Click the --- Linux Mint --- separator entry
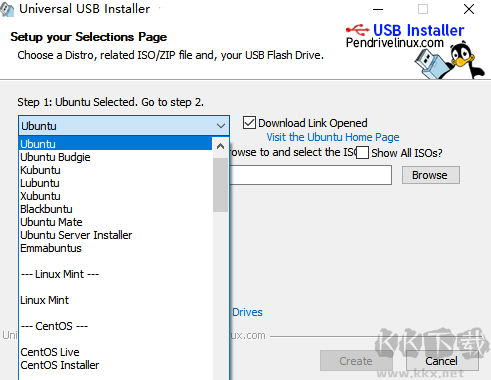Viewport: 491px width, 380px height. (116, 274)
